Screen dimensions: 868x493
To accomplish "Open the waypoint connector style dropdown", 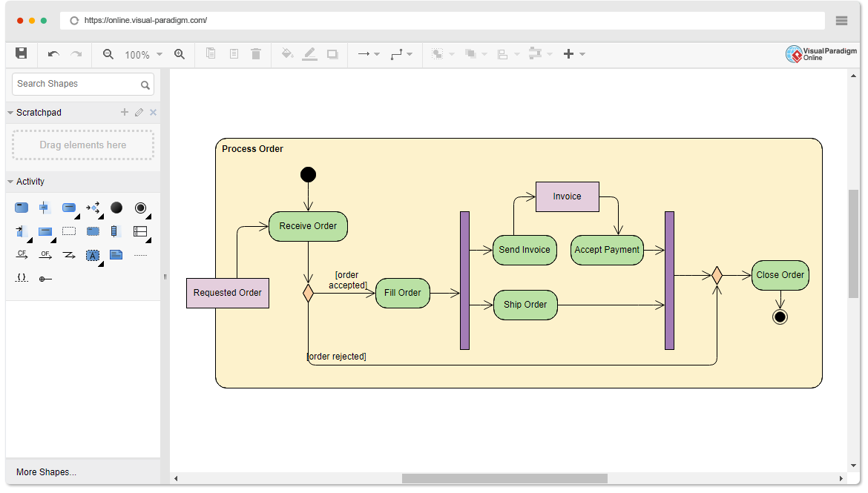I will [401, 53].
